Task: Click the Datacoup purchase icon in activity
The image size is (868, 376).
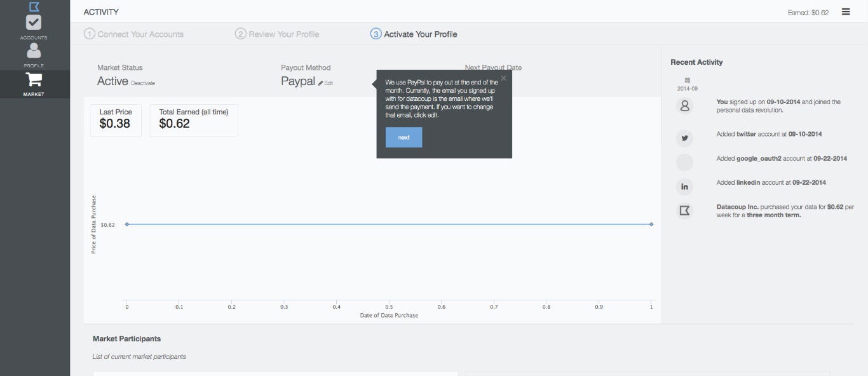Action: pyautogui.click(x=684, y=211)
